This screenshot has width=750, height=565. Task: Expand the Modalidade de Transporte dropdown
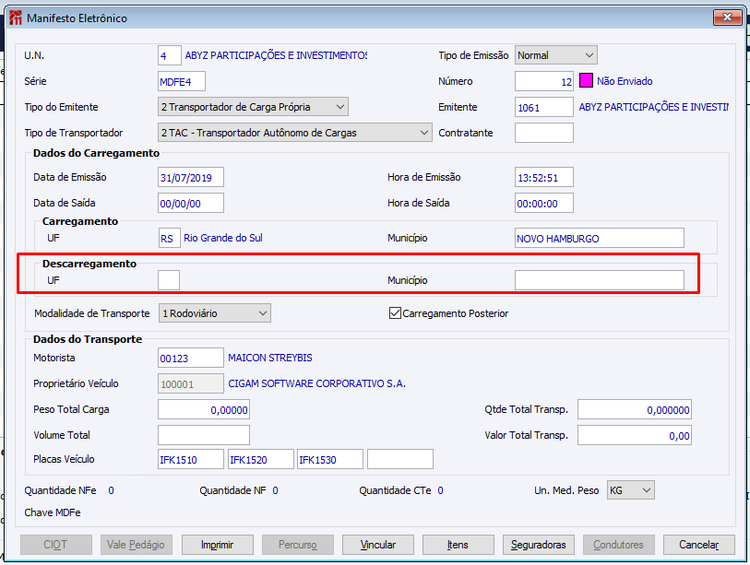(x=263, y=313)
